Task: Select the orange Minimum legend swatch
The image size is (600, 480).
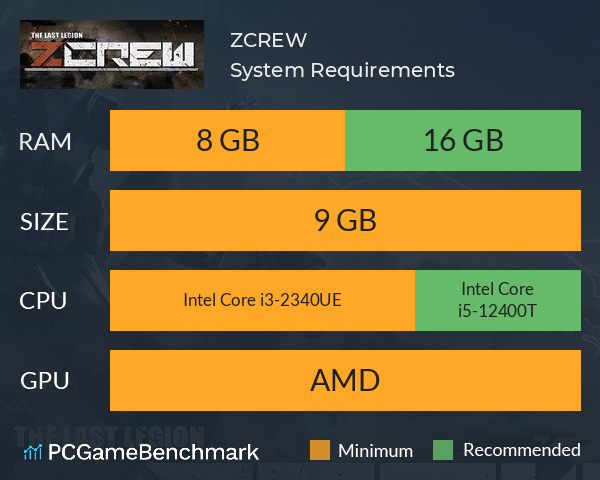Action: [x=320, y=450]
